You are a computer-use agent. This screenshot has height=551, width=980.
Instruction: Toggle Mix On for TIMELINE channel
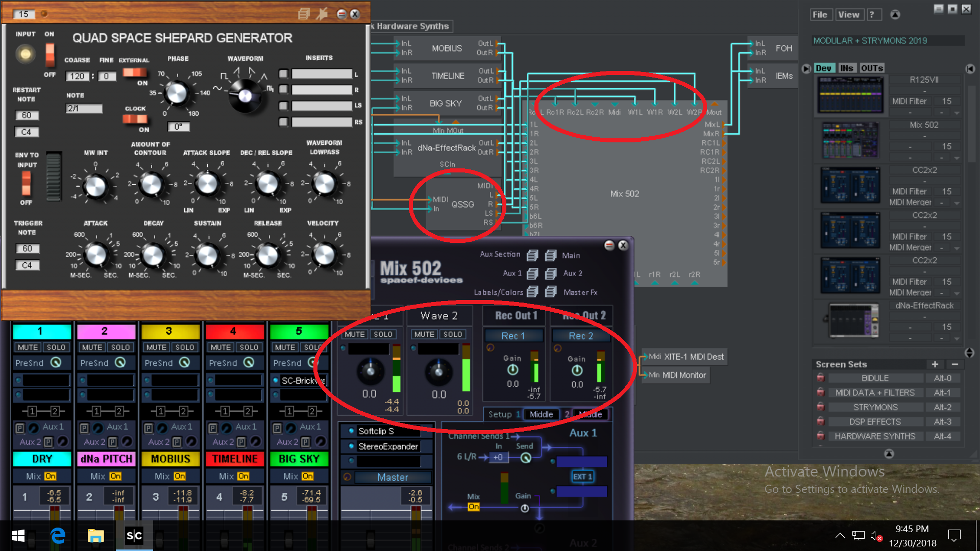point(243,476)
